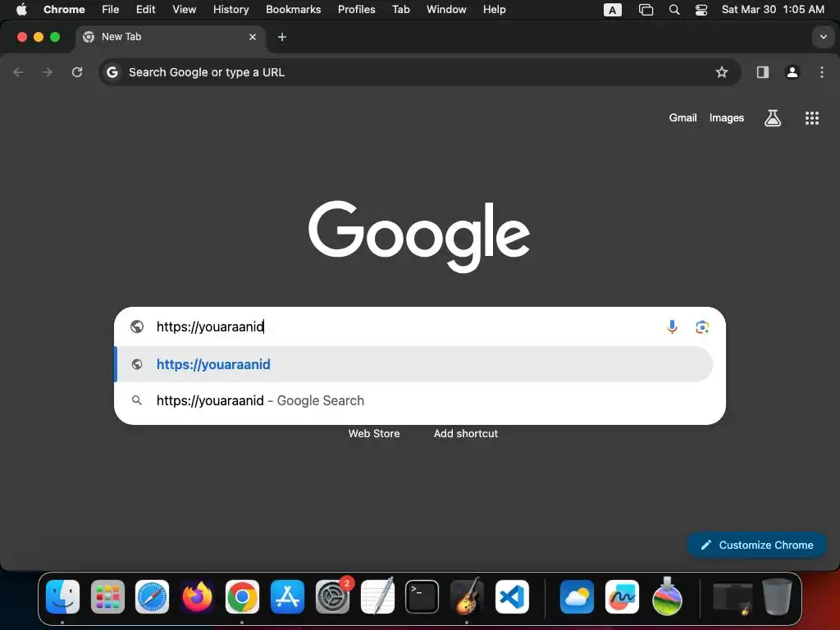Click Customize Chrome button
The width and height of the screenshot is (840, 630).
click(756, 545)
